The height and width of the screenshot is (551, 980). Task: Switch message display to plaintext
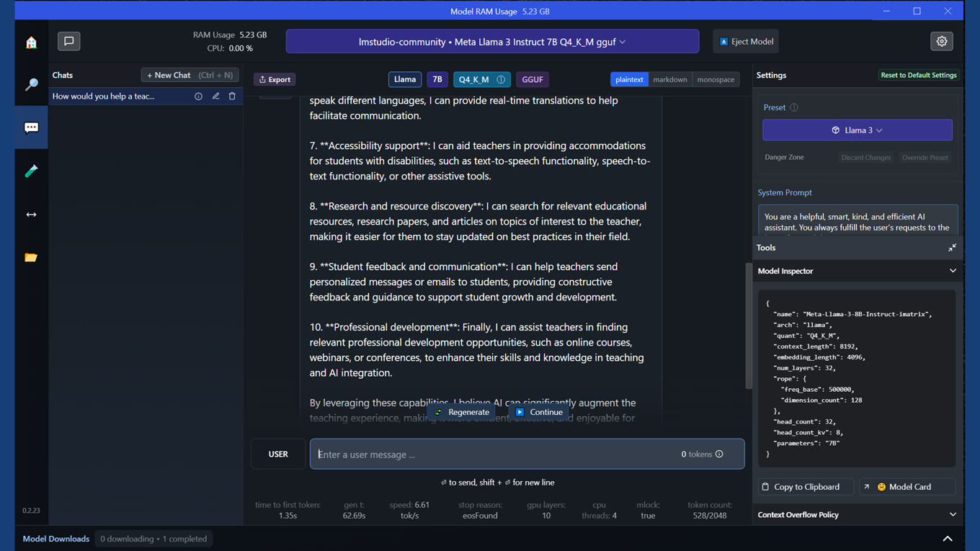pyautogui.click(x=629, y=79)
